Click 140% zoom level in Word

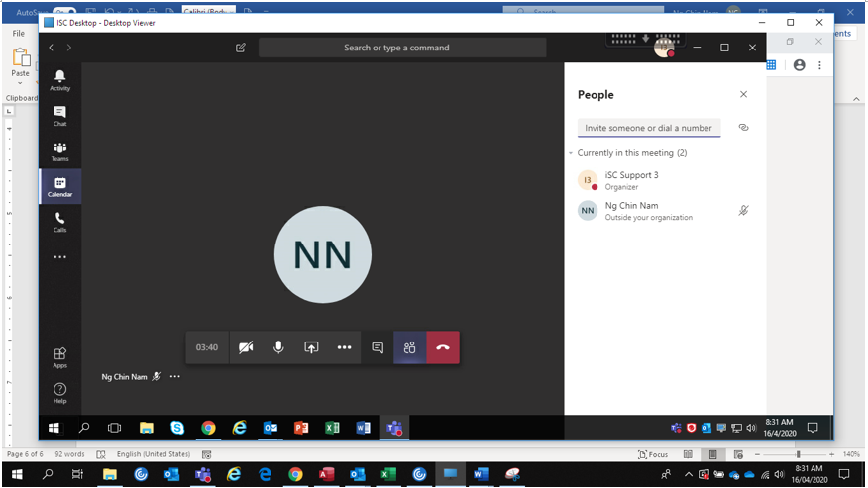pyautogui.click(x=851, y=454)
